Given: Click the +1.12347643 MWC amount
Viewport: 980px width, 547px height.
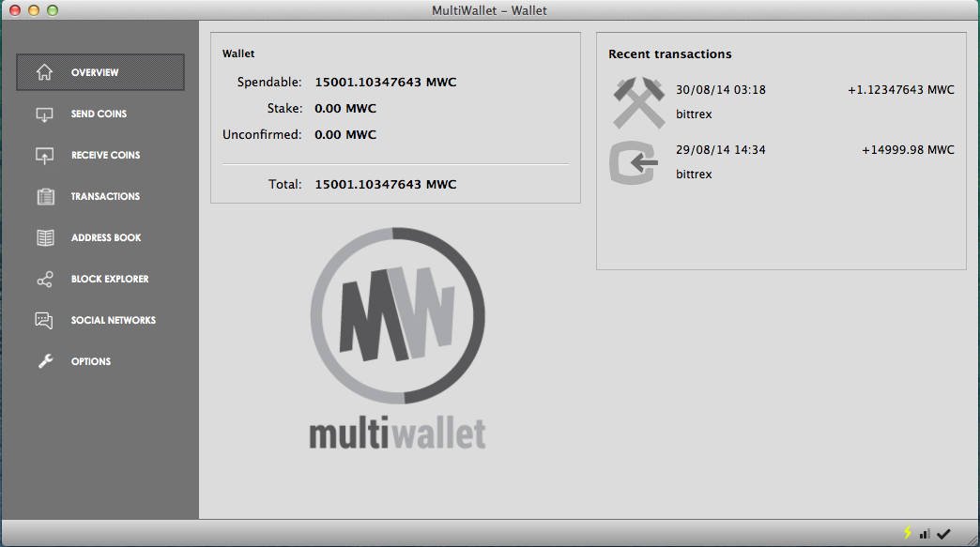Looking at the screenshot, I should 900,90.
